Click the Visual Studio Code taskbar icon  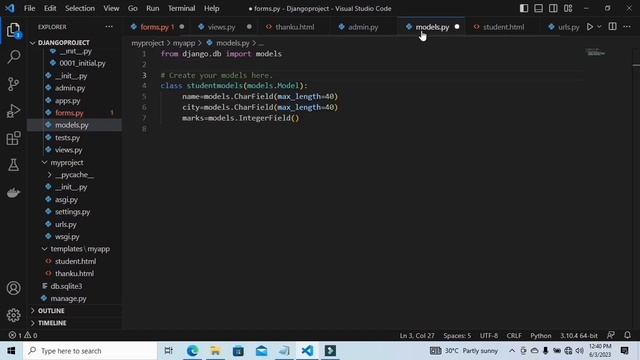307,351
